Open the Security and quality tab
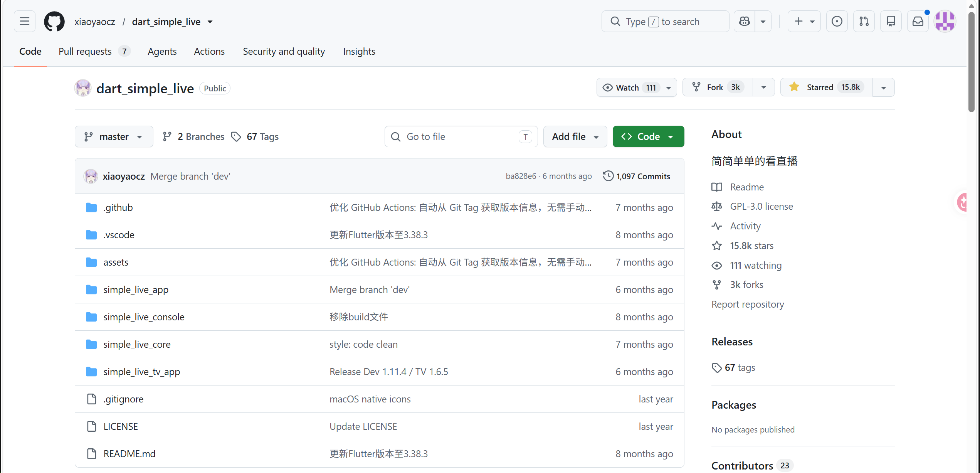The height and width of the screenshot is (473, 980). pos(284,51)
